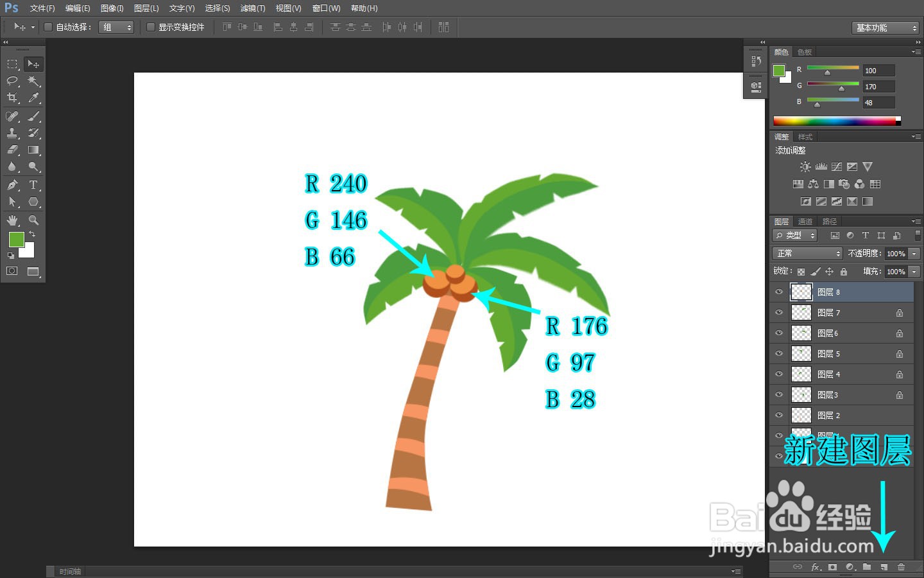Filter layers by type layers icon
This screenshot has width=924, height=578.
click(865, 236)
